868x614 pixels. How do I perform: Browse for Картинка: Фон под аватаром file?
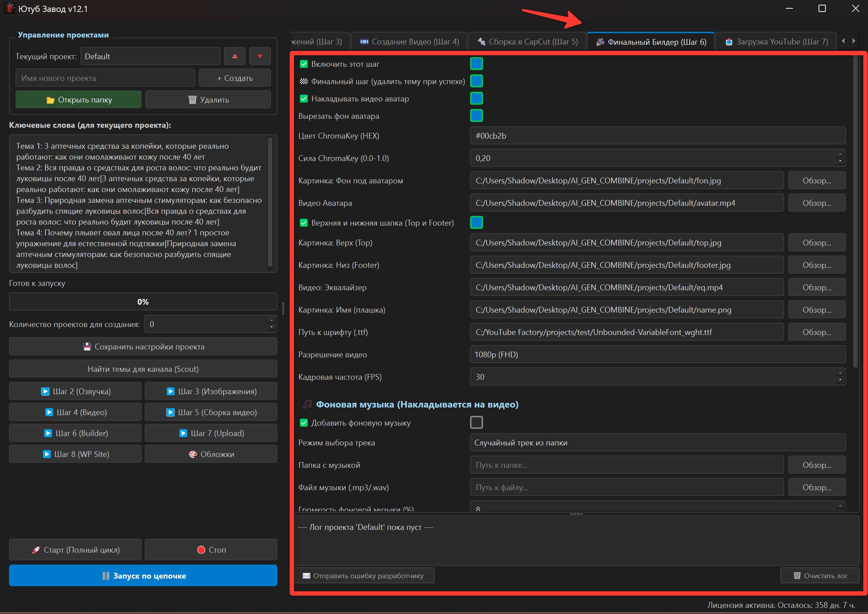click(x=816, y=180)
